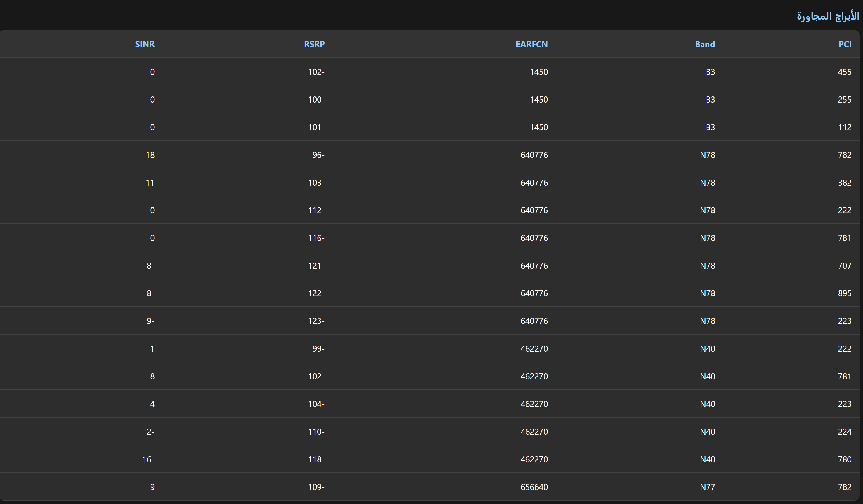Click the RSRP column header
Screen dimensions: 863x504
click(314, 44)
